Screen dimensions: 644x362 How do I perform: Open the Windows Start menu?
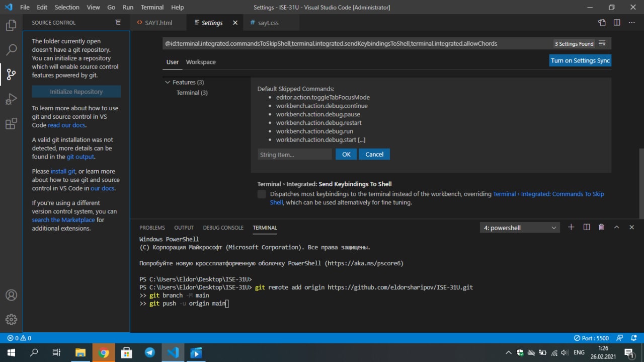pyautogui.click(x=11, y=352)
